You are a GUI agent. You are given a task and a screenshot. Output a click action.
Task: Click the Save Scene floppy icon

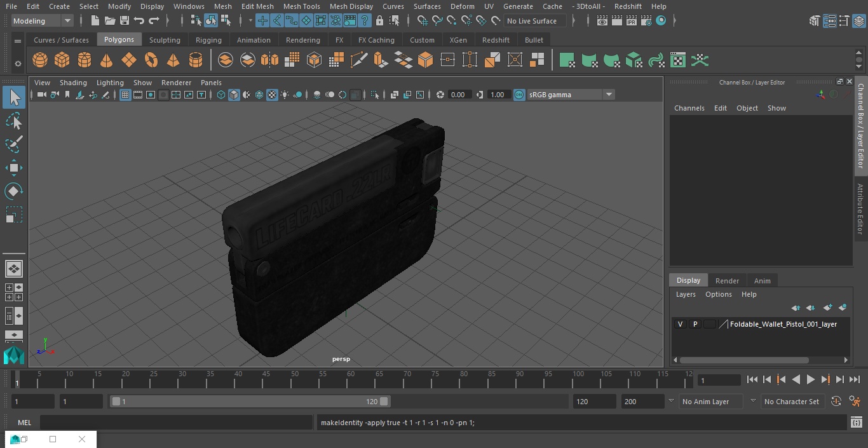pyautogui.click(x=125, y=21)
